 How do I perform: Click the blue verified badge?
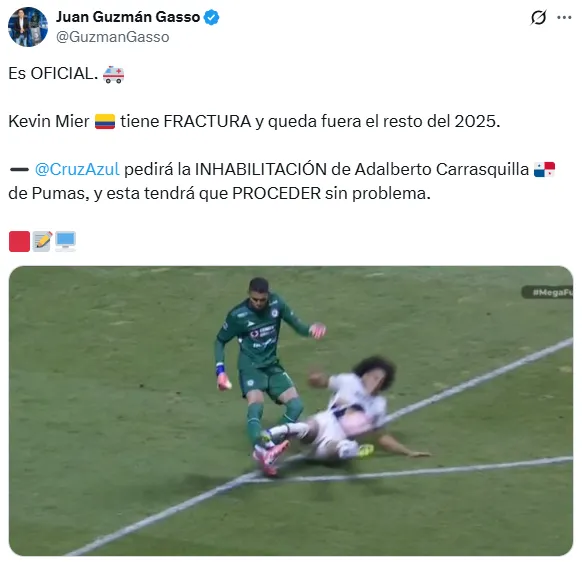pyautogui.click(x=212, y=18)
